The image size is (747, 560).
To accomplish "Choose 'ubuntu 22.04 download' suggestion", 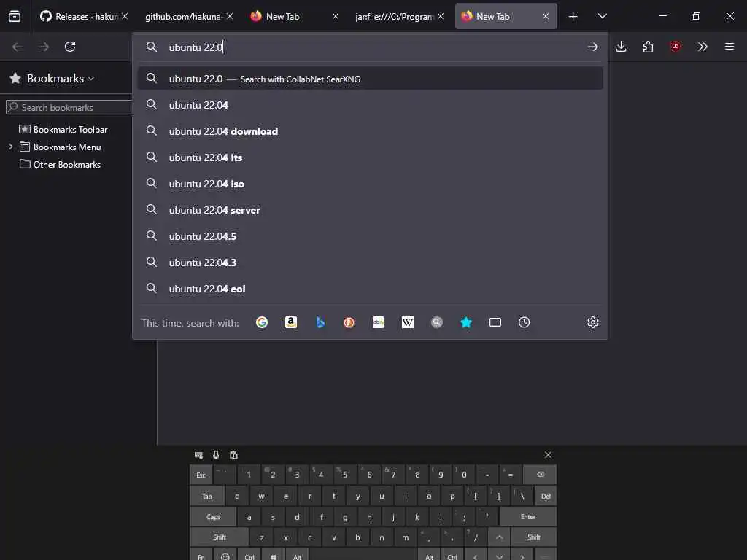I will pyautogui.click(x=370, y=131).
